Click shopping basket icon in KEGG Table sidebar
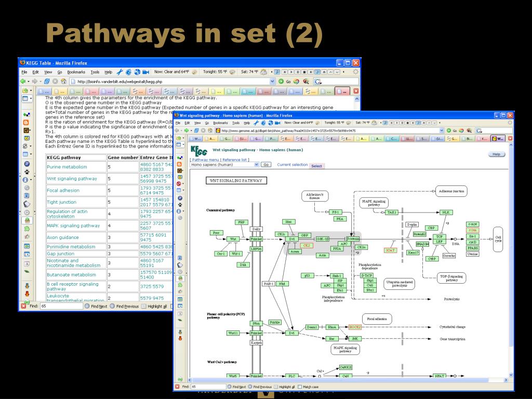Viewport: 532px width, 399px height. pyautogui.click(x=27, y=220)
